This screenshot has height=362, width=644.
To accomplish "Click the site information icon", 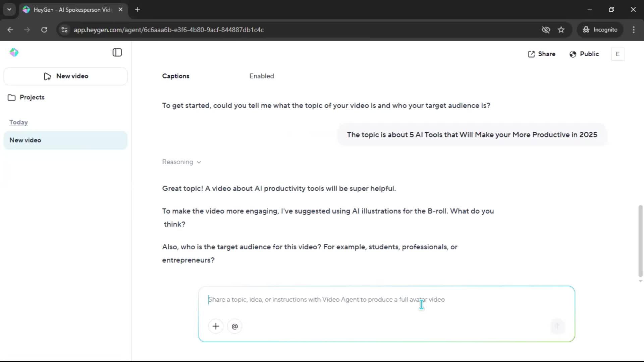I will [x=64, y=30].
